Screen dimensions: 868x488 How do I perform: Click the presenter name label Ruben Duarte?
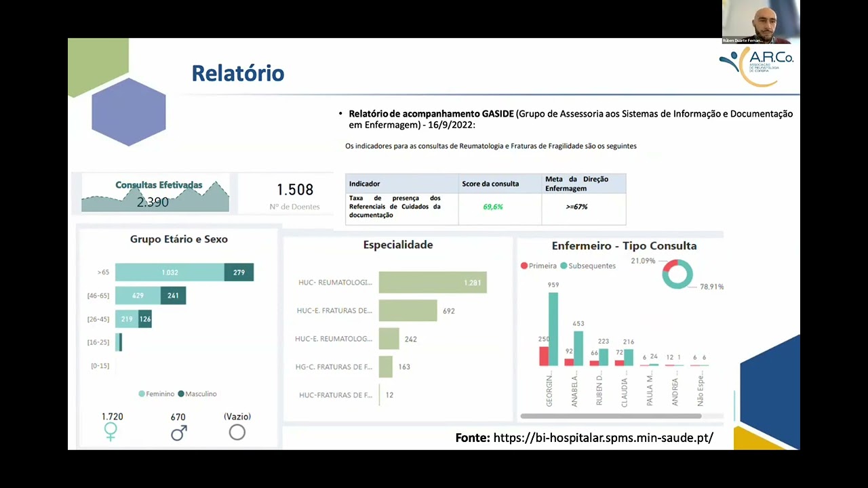pyautogui.click(x=743, y=41)
